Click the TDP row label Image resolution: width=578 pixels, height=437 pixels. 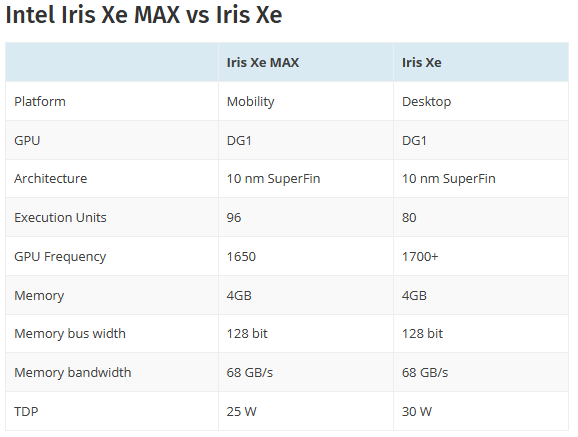point(26,412)
